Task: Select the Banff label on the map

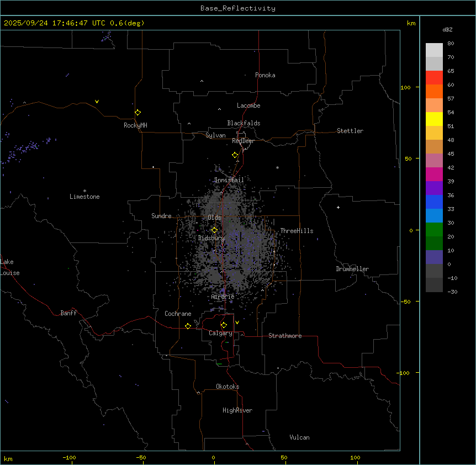Action: pos(68,313)
